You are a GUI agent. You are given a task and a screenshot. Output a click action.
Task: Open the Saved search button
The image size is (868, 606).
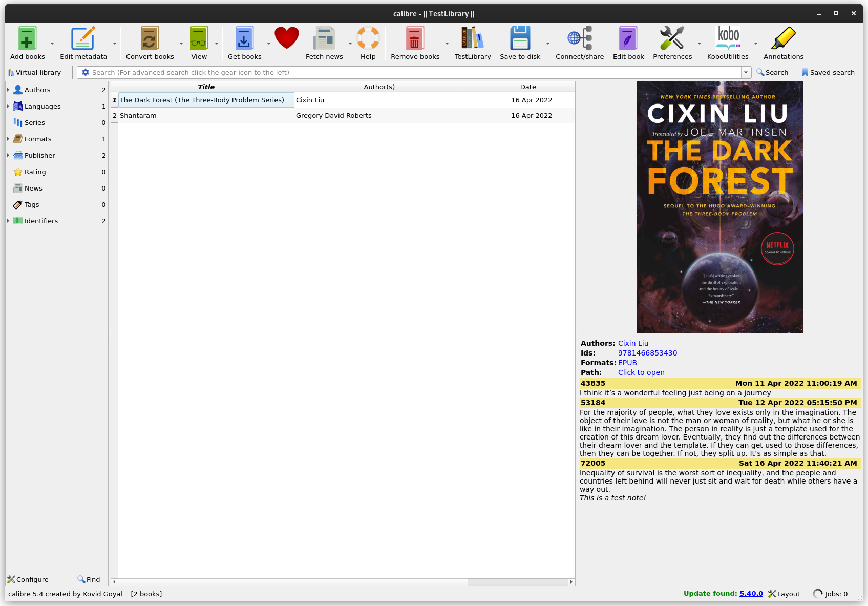[828, 72]
